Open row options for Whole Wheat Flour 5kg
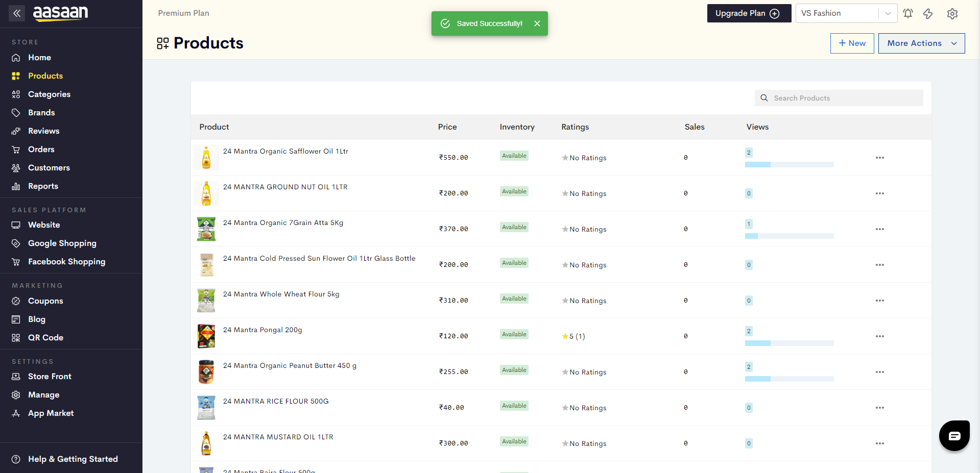This screenshot has height=473, width=980. pos(879,301)
